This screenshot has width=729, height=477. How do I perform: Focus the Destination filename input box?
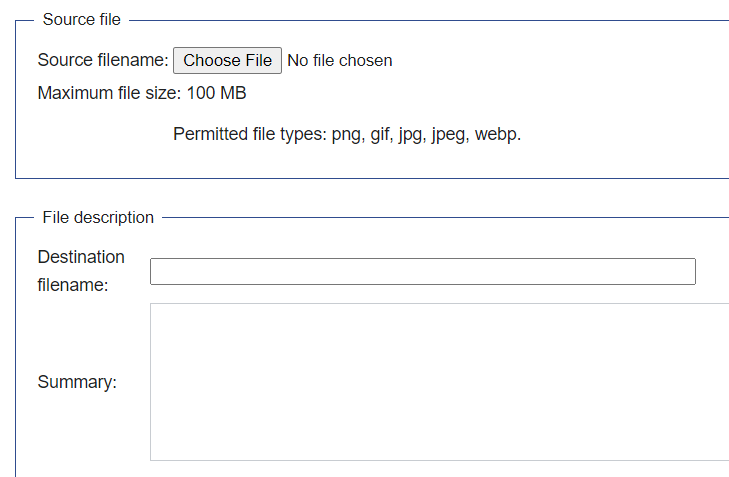tap(422, 271)
